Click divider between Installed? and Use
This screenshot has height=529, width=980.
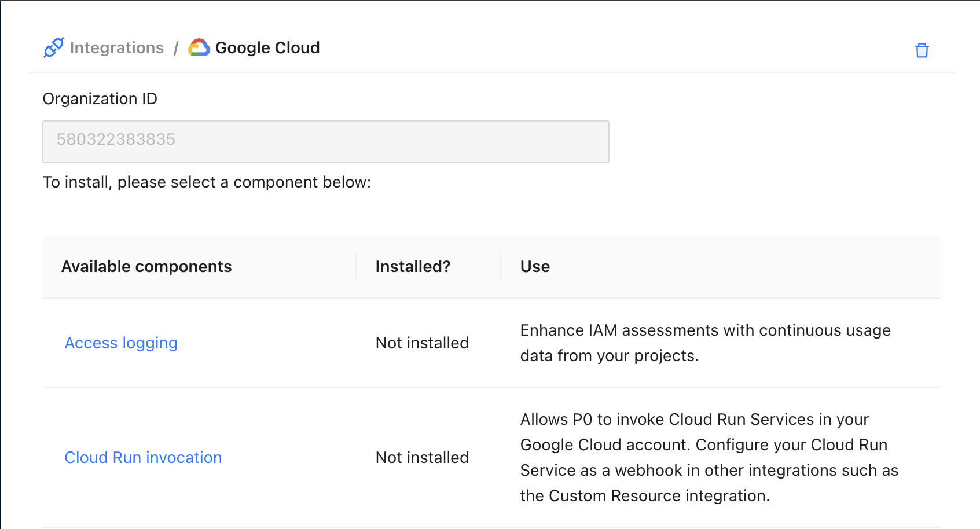click(x=501, y=267)
